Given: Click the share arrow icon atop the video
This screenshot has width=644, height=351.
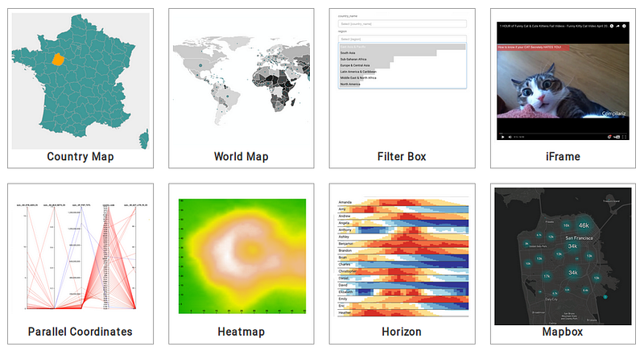Looking at the screenshot, I should [617, 27].
